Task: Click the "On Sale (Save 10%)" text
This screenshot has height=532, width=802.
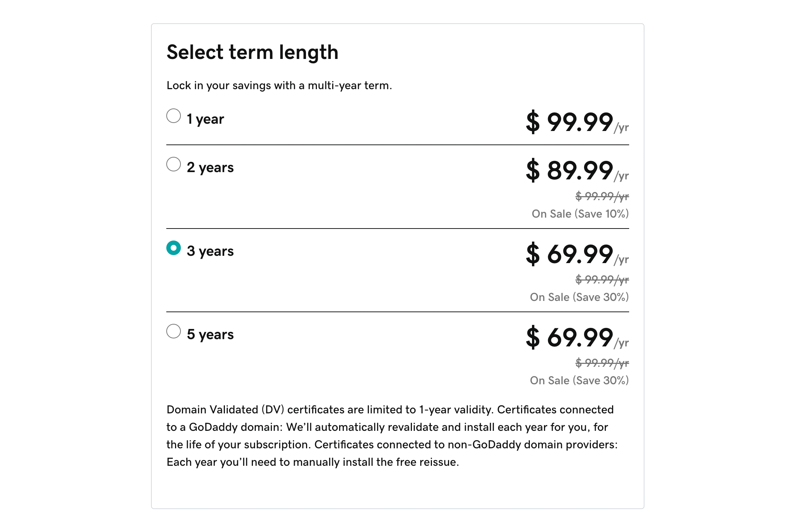Action: pos(580,214)
